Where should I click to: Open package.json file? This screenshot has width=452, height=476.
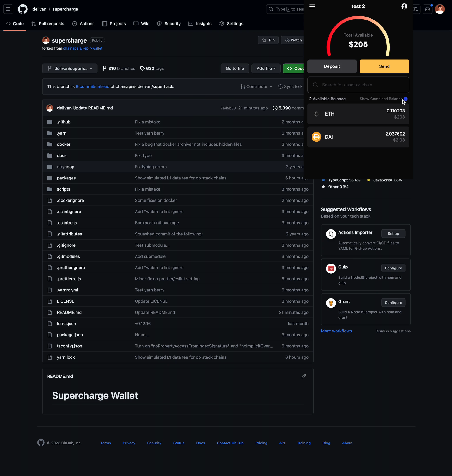(70, 335)
